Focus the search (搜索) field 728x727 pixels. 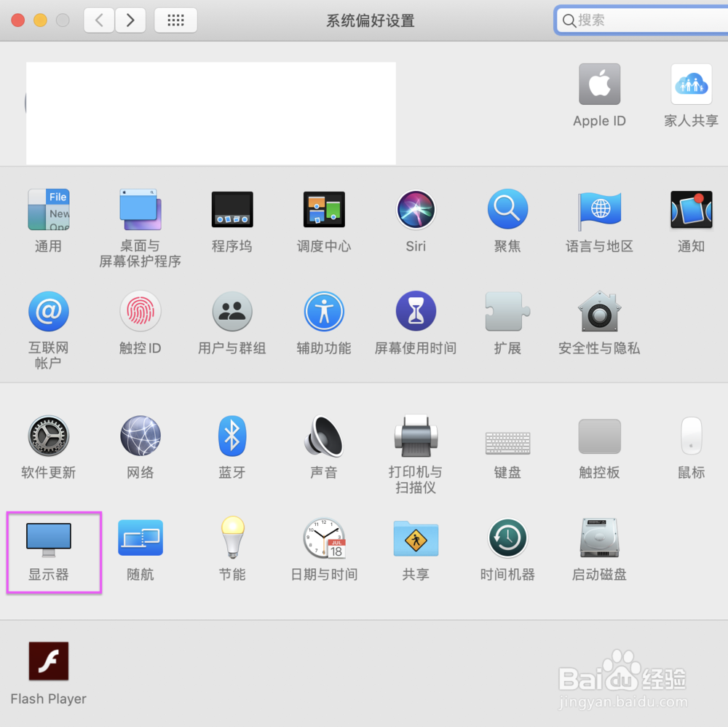[641, 20]
